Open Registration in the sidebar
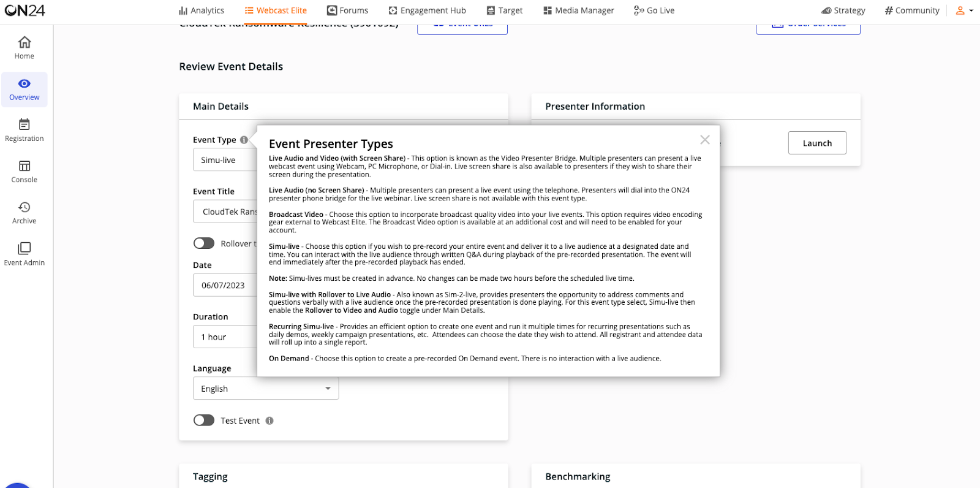Viewport: 980px width, 488px height. click(x=24, y=131)
